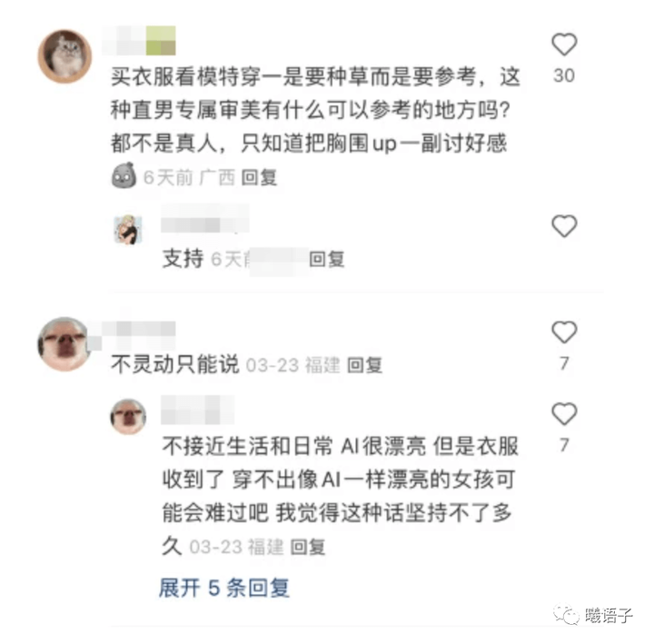Click gray badge icon beside '6天前'
This screenshot has height=644, width=654.
pos(124,175)
